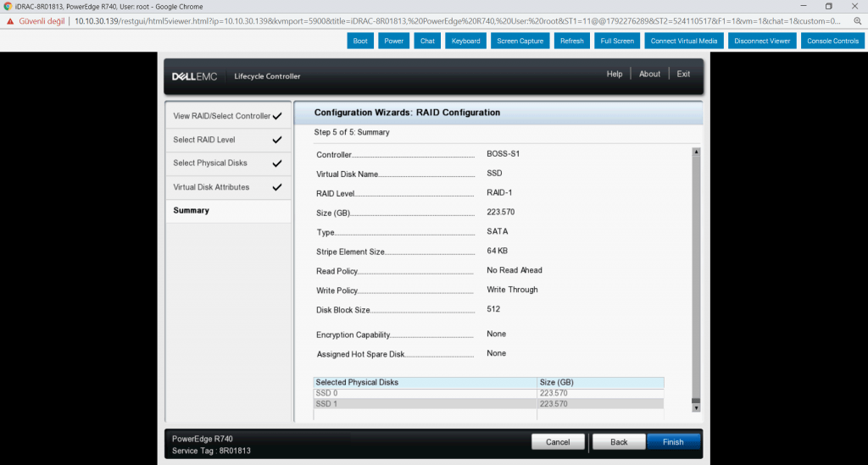The width and height of the screenshot is (868, 465).
Task: Refresh the console view
Action: point(572,41)
